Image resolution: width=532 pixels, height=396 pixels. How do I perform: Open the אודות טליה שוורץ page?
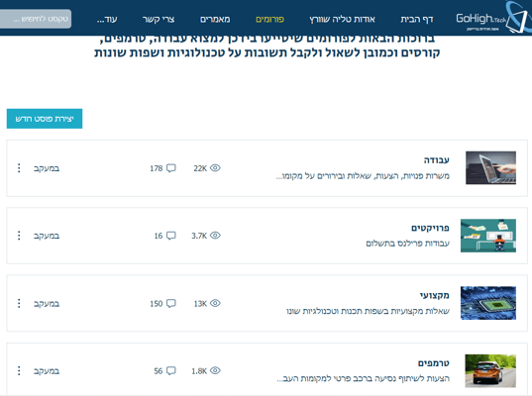342,19
